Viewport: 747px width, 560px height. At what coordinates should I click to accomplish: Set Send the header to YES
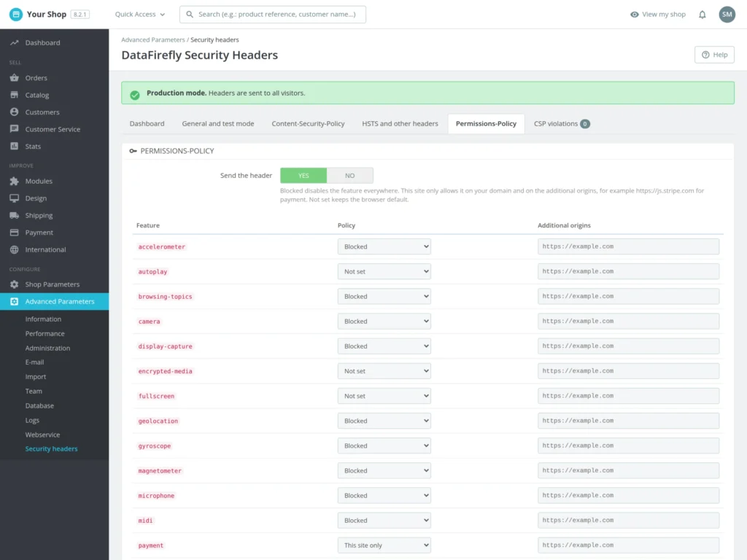(x=303, y=175)
